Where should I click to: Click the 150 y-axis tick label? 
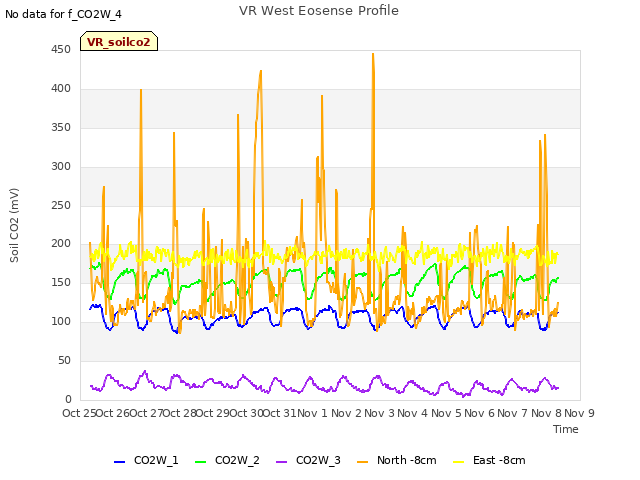coord(61,282)
